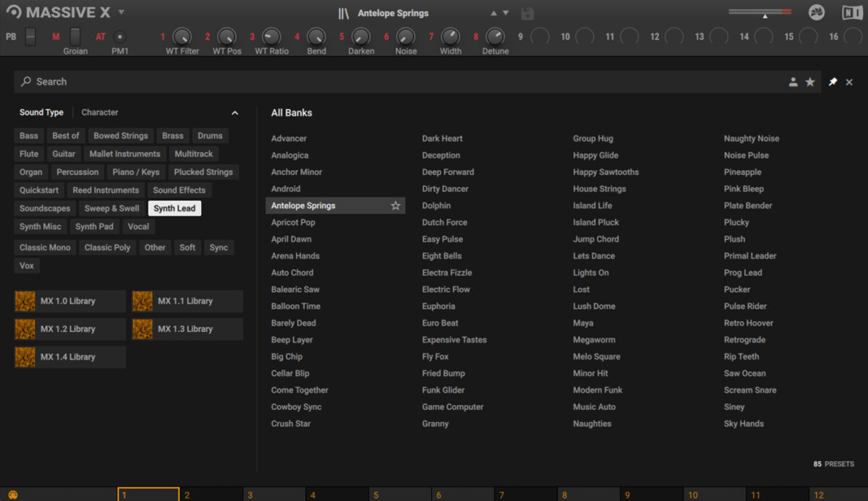Pin the browser open with the pin icon
The image size is (868, 501).
tap(833, 82)
